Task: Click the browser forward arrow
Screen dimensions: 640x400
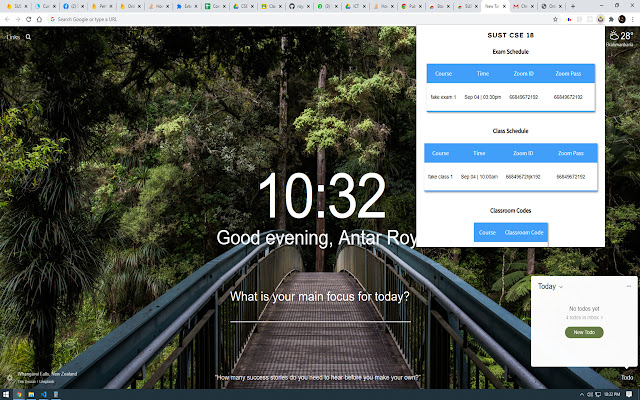Action: tap(18, 19)
